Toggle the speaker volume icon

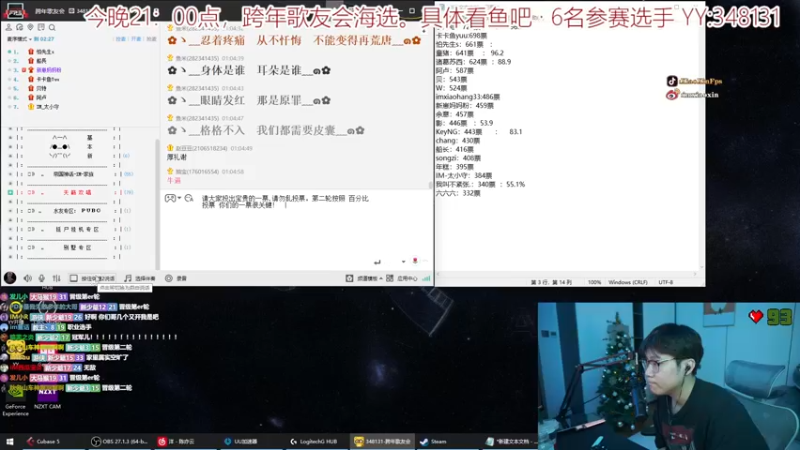coord(28,278)
